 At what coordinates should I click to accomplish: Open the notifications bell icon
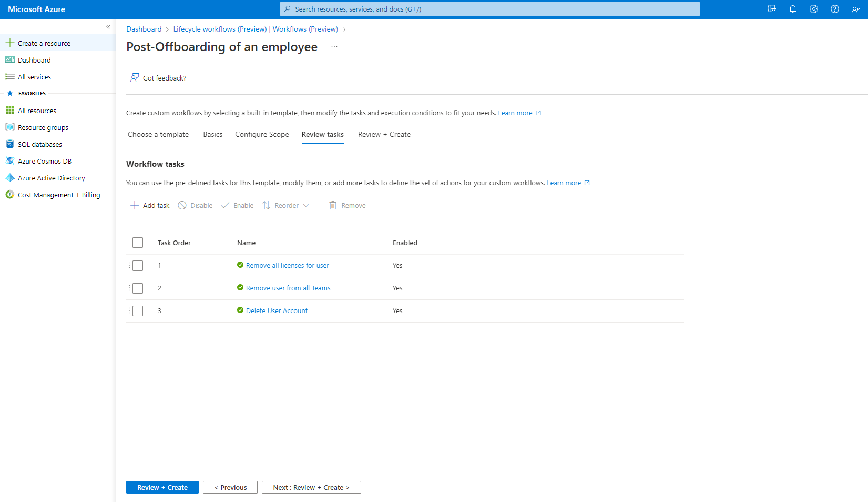coord(792,9)
